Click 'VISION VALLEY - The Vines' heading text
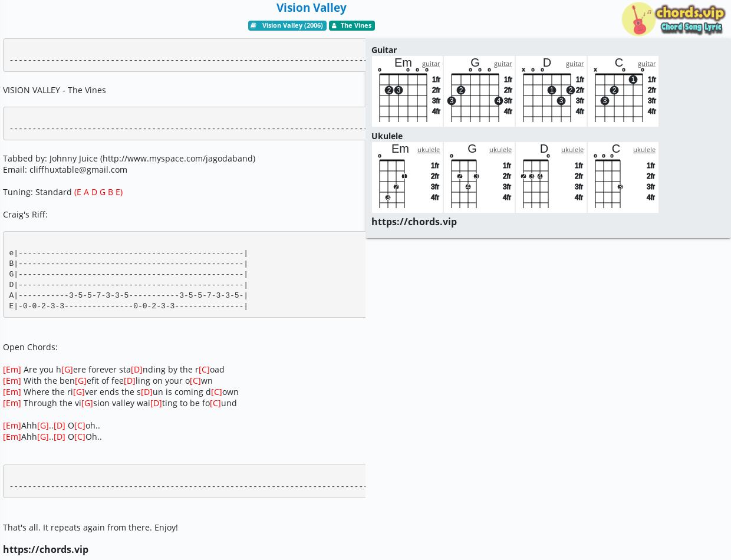Screen dimensions: 731x560 pyautogui.click(x=54, y=90)
